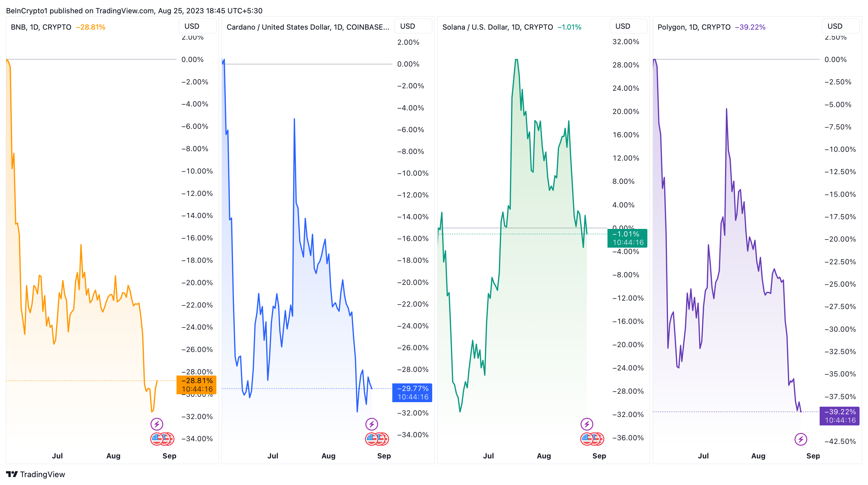Click the Polygon, 1D, CRYPTO chart title
Screen dimensions: 868x485
(x=694, y=27)
